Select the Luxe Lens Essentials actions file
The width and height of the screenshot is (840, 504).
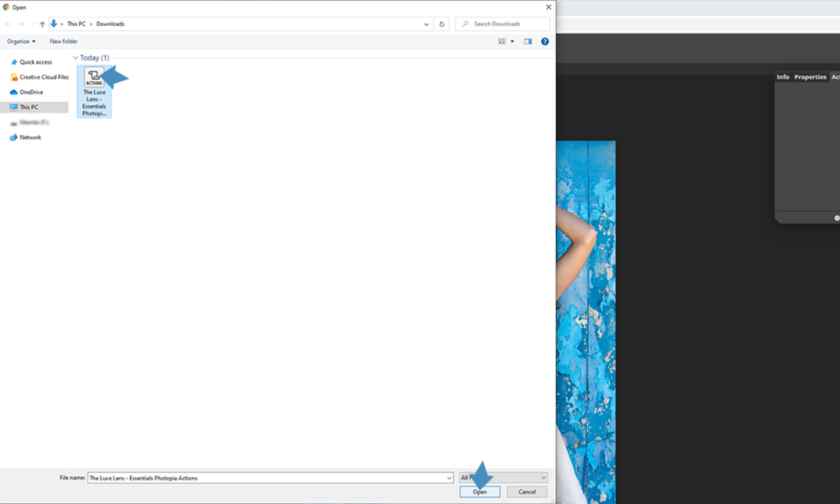[94, 91]
